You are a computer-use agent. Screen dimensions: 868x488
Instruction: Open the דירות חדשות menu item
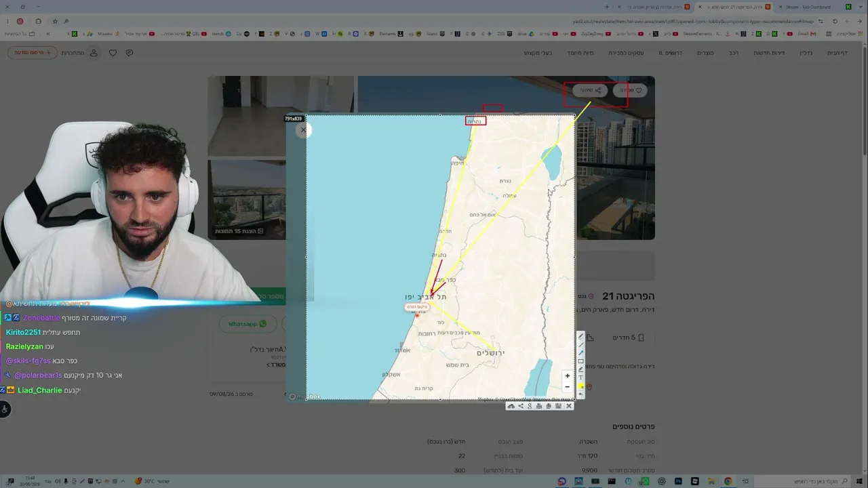[x=769, y=53]
